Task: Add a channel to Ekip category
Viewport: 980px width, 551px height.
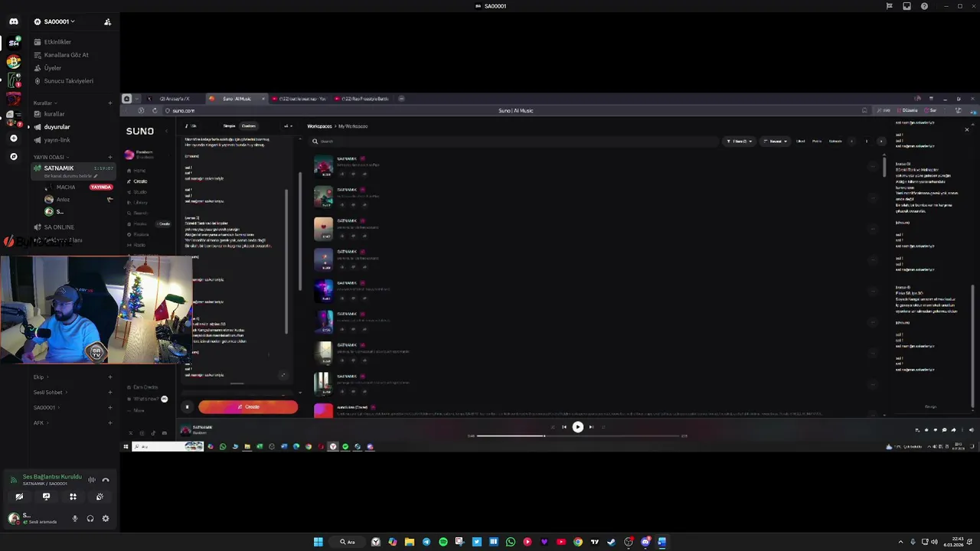Action: pos(110,377)
